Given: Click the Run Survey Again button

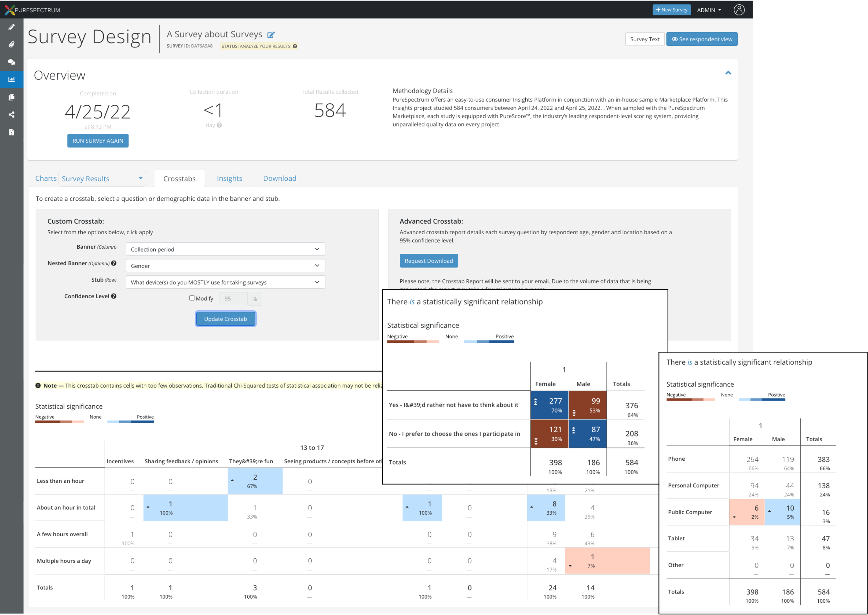Looking at the screenshot, I should point(98,140).
